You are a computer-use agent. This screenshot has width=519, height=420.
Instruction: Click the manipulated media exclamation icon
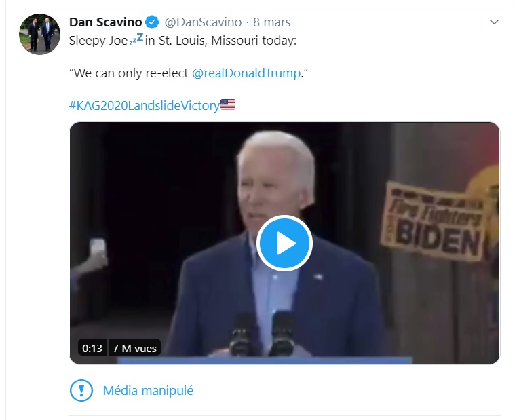click(81, 390)
